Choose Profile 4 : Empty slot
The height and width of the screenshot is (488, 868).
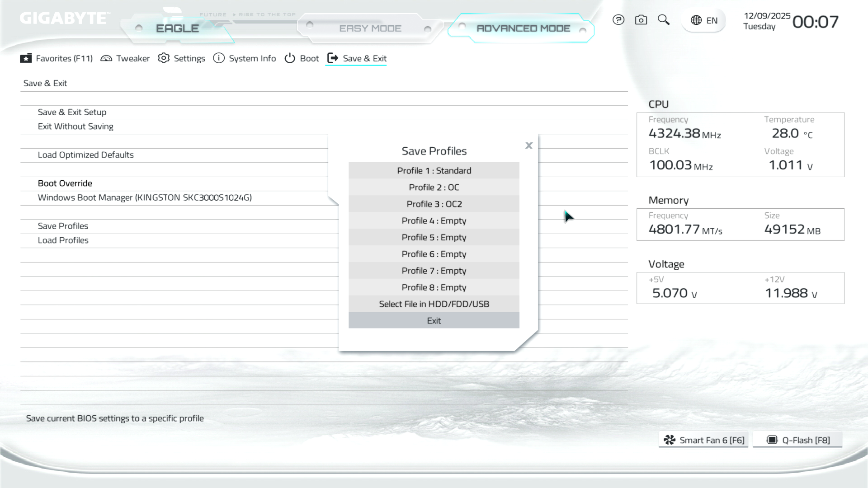[x=434, y=221]
